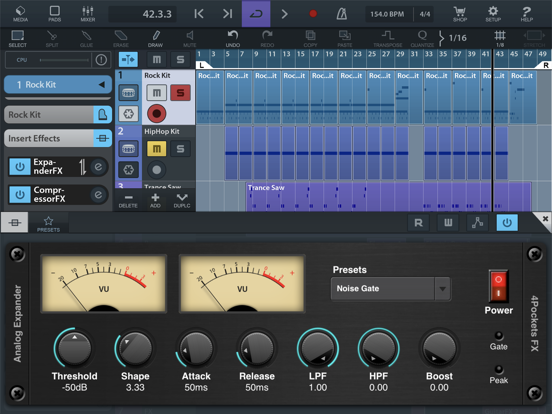The width and height of the screenshot is (552, 414).
Task: Choose the Glue tool
Action: click(86, 39)
